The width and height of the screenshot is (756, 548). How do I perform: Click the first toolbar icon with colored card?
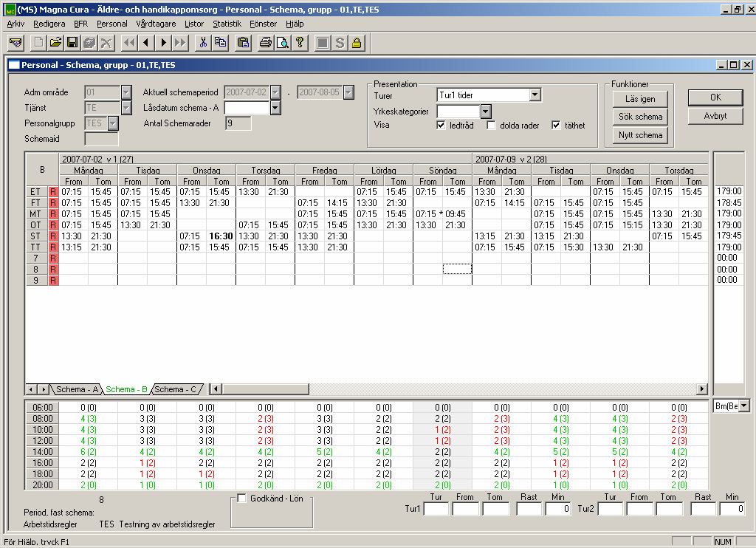(x=16, y=43)
